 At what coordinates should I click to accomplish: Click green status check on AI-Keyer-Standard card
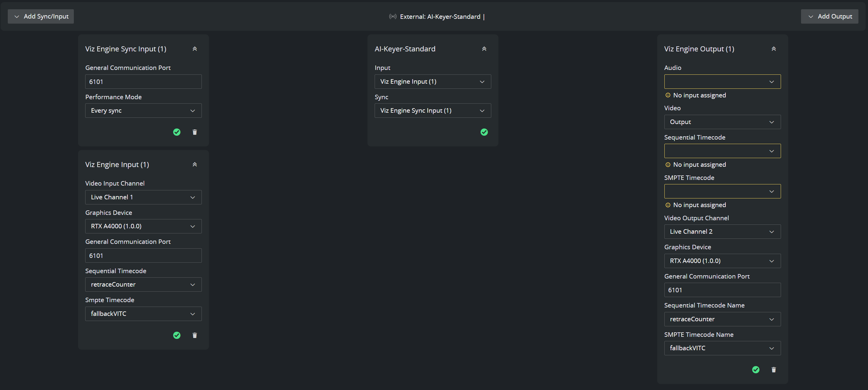[x=484, y=132]
